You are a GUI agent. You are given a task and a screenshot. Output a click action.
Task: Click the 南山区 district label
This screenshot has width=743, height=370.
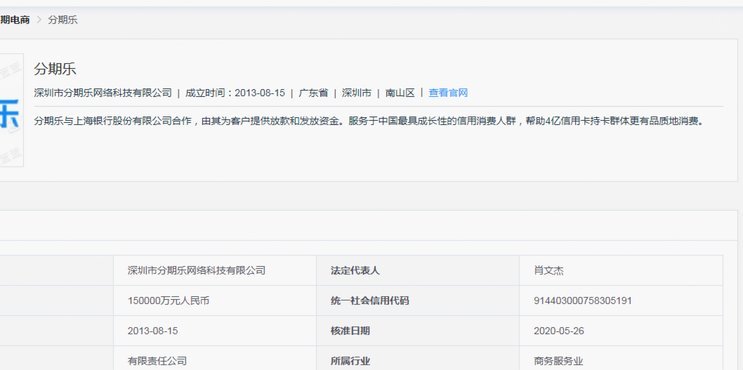click(400, 93)
